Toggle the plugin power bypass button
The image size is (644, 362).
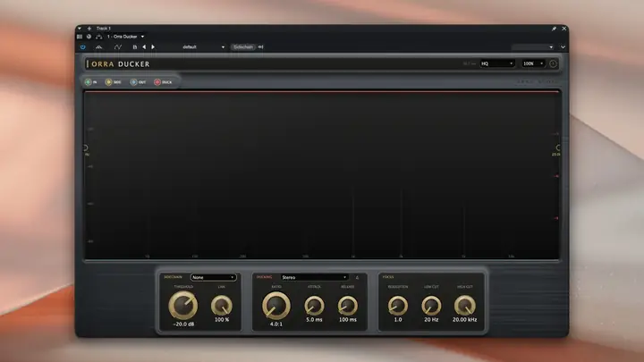(83, 47)
